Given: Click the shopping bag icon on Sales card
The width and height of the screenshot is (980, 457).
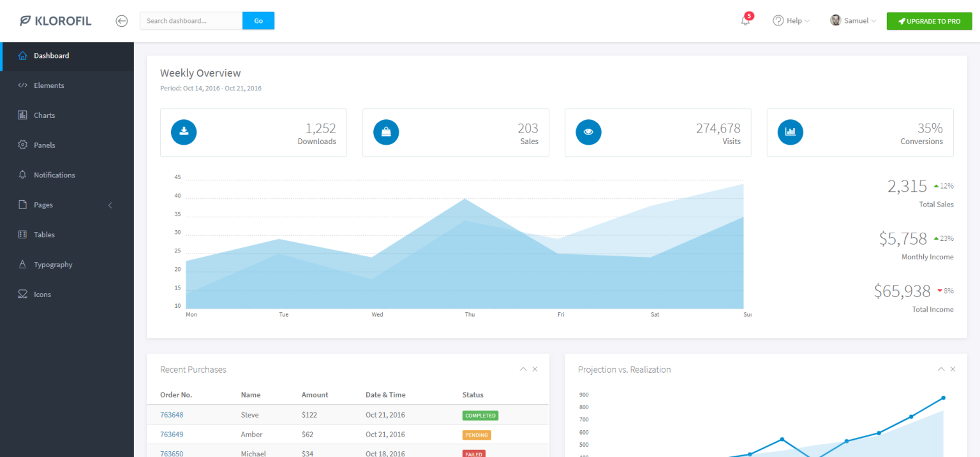Looking at the screenshot, I should pyautogui.click(x=386, y=132).
